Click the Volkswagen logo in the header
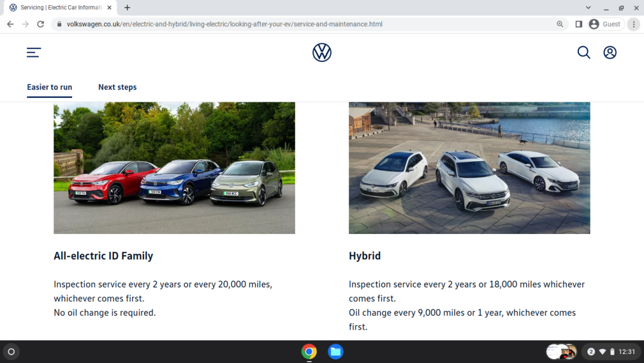Image resolution: width=644 pixels, height=363 pixels. (x=321, y=53)
